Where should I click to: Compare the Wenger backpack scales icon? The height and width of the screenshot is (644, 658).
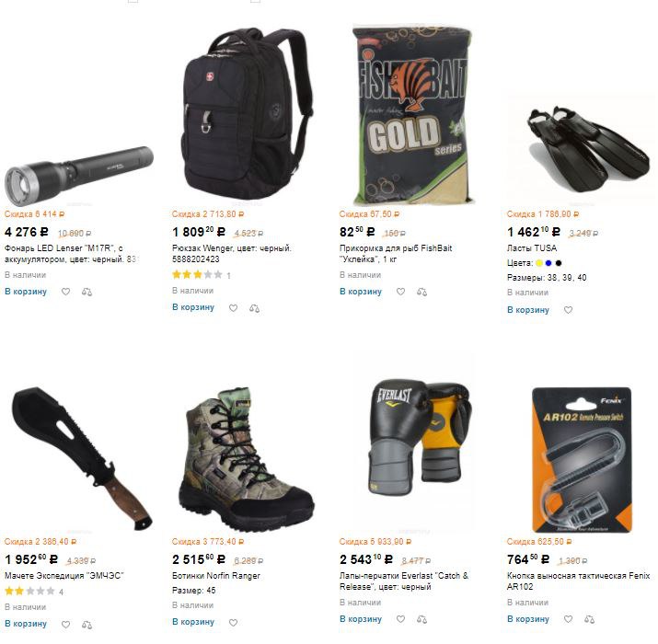click(x=254, y=308)
